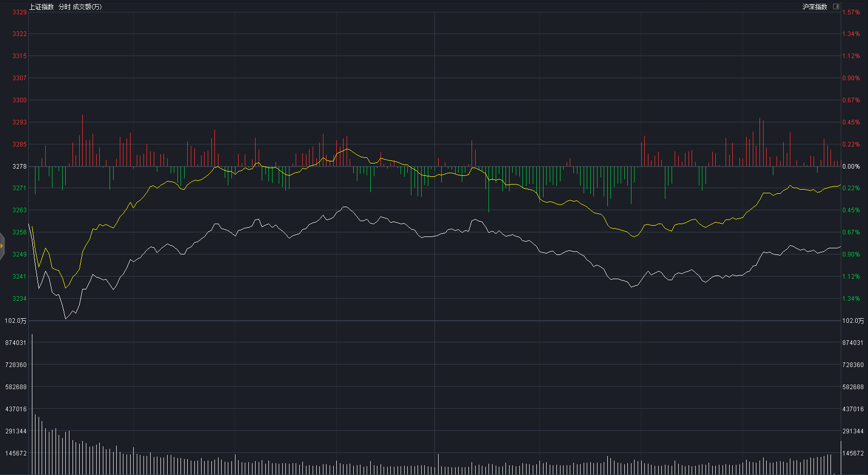
Task: Click the 0.00% percentage axis label
Action: 851,167
